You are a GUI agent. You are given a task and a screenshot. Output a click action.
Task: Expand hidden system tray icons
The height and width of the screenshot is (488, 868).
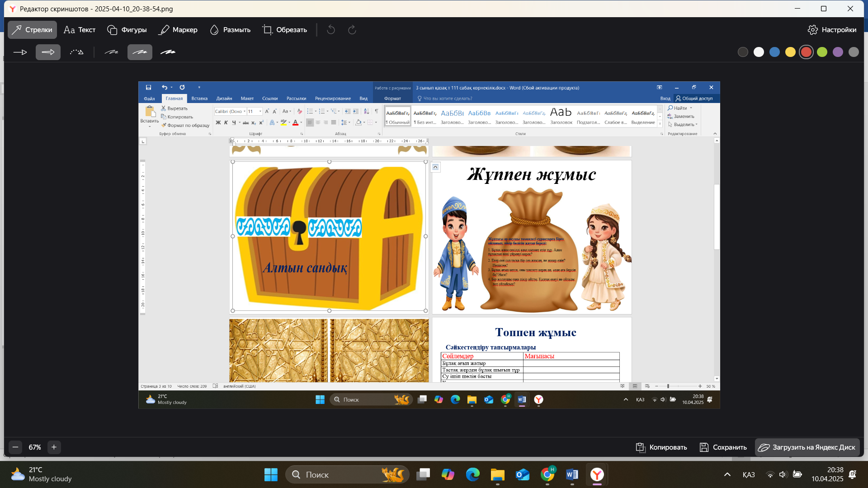[727, 474]
